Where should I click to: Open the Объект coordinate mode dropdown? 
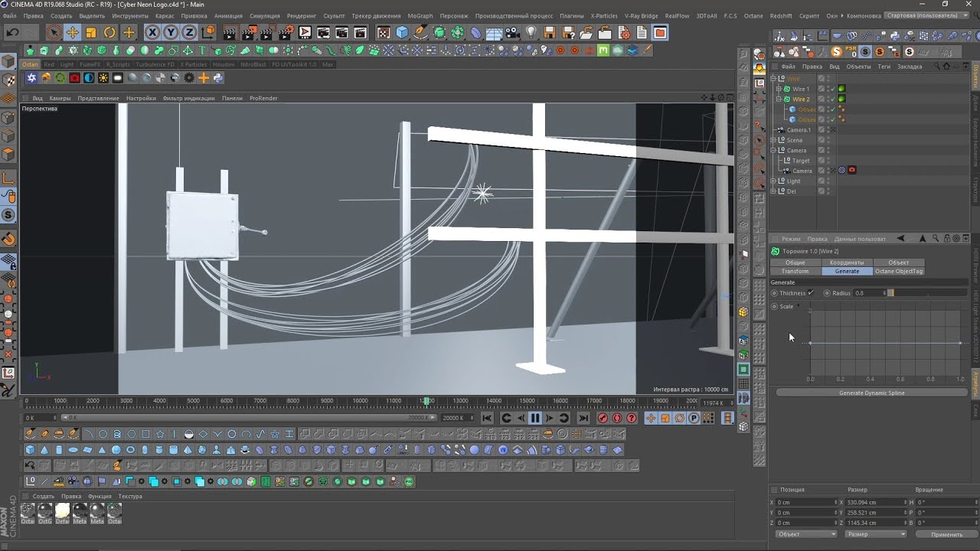806,534
